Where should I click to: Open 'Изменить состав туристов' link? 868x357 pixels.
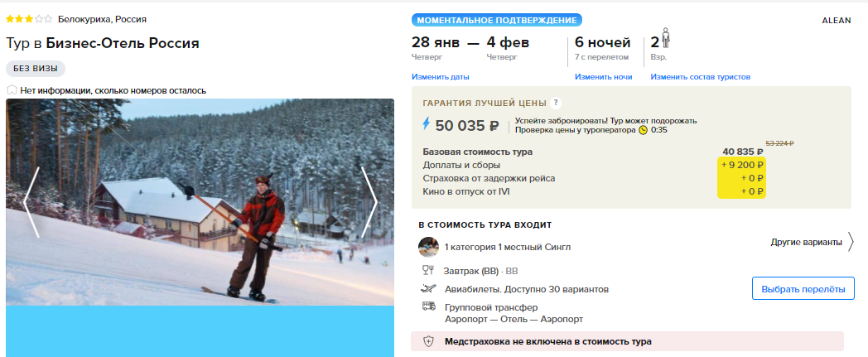tap(700, 77)
